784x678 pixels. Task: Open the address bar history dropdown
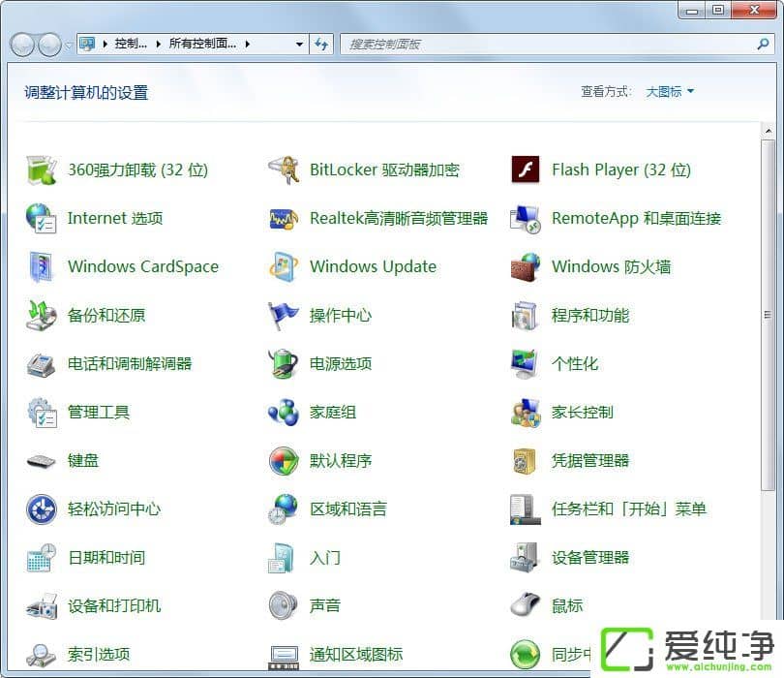[x=299, y=44]
